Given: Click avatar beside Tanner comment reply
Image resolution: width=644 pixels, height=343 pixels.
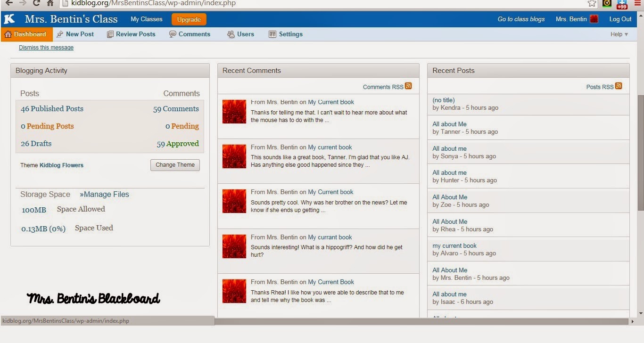Looking at the screenshot, I should [234, 156].
